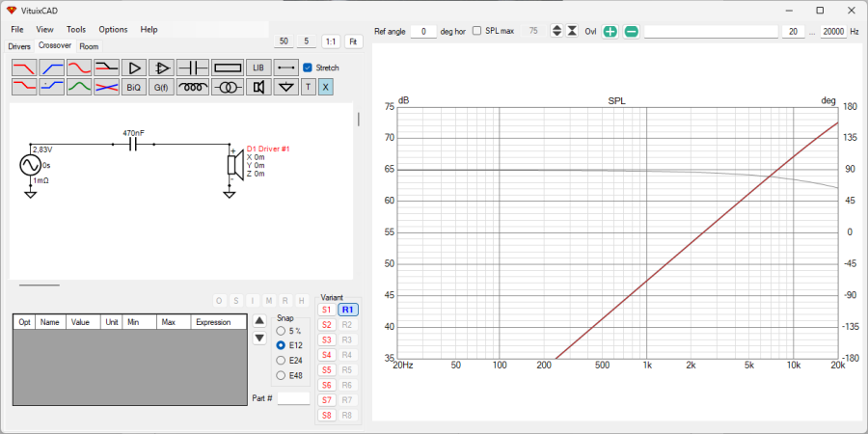The height and width of the screenshot is (434, 868).
Task: Select the E48 snap option
Action: 281,375
